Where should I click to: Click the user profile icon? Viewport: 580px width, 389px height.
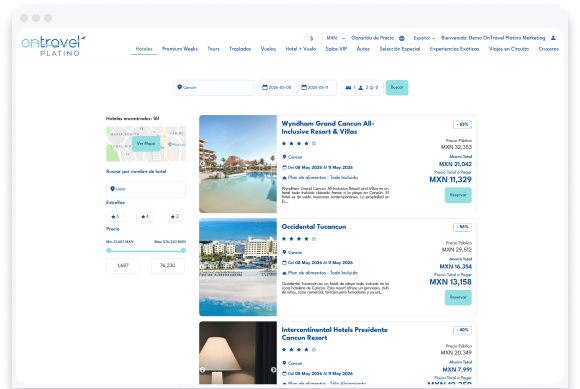pos(553,38)
